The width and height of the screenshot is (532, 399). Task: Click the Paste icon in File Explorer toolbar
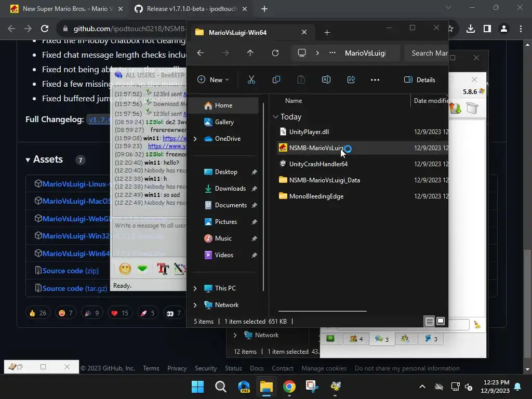(301, 79)
